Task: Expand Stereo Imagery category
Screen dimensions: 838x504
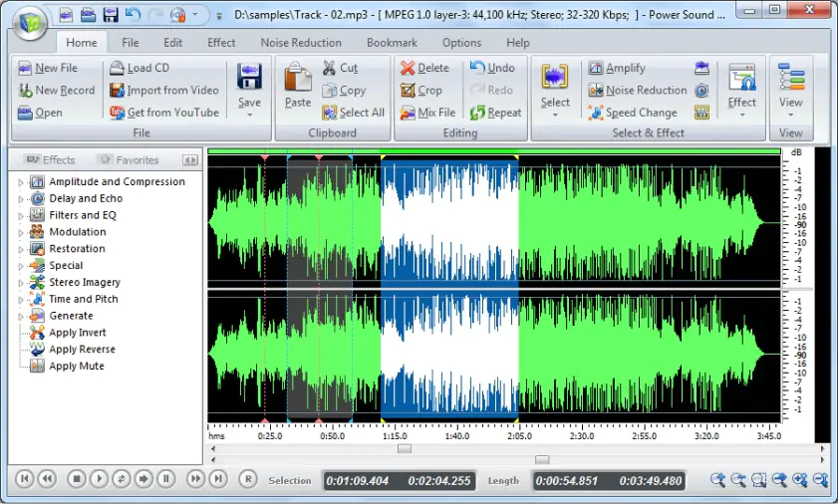Action: tap(21, 283)
